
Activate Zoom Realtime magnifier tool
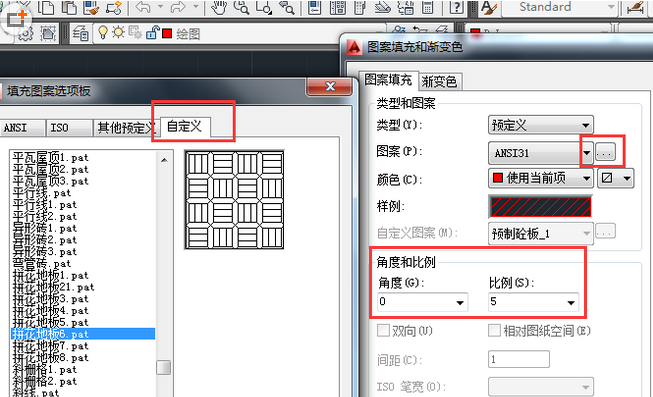241,7
